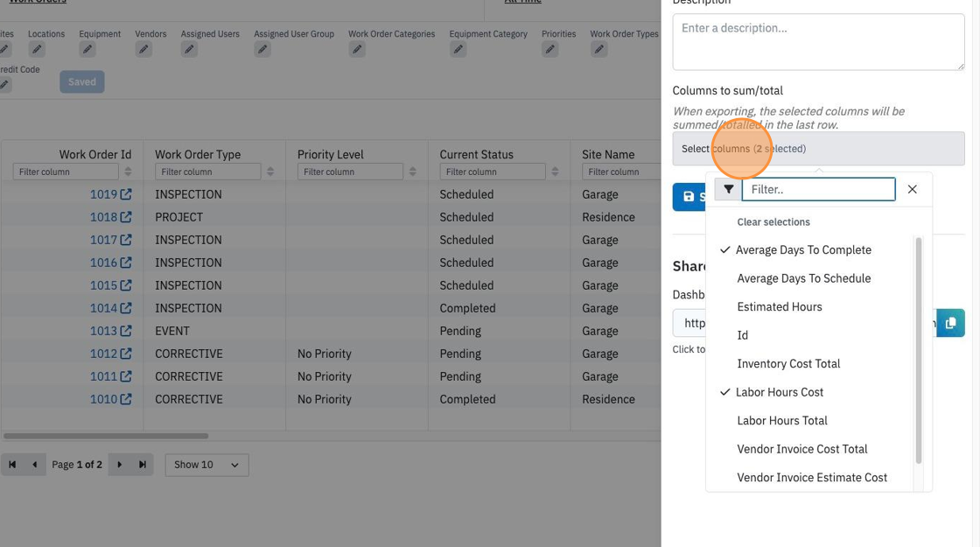Click the description text area
Viewport: 980px width, 547px height.
point(819,42)
